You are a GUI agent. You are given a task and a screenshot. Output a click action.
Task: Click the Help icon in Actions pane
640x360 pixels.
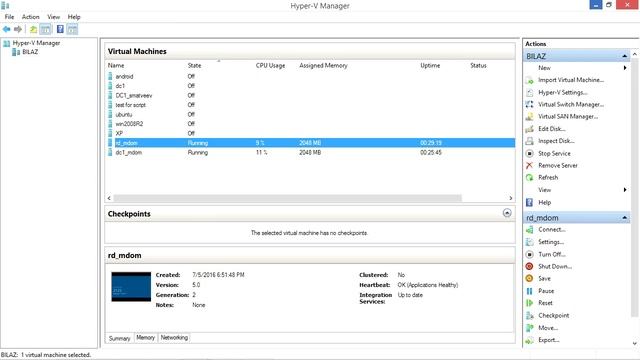[x=529, y=202]
